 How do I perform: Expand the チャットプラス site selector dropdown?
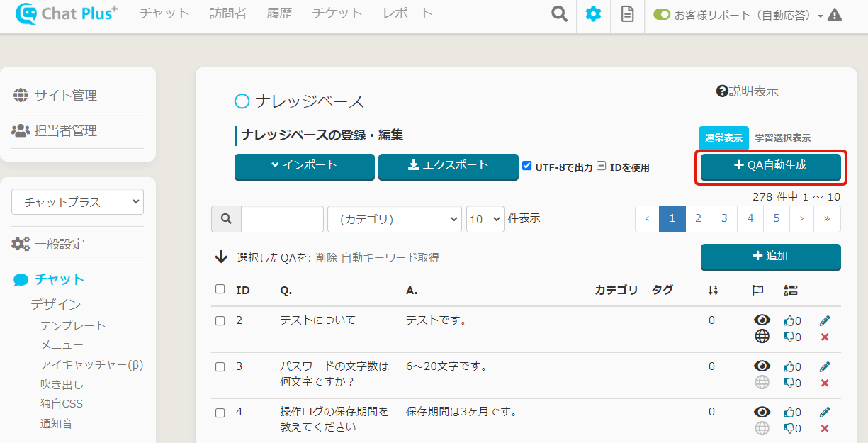[77, 202]
